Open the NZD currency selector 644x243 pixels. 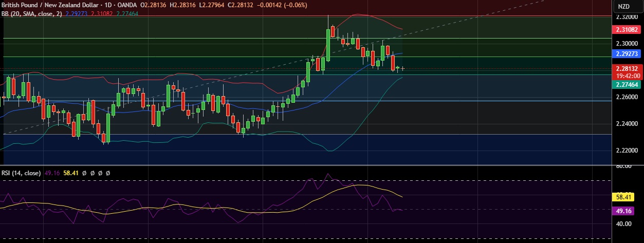[x=623, y=7]
